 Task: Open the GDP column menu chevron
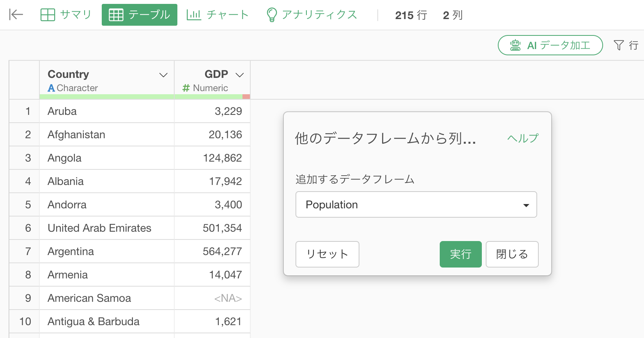click(x=240, y=75)
